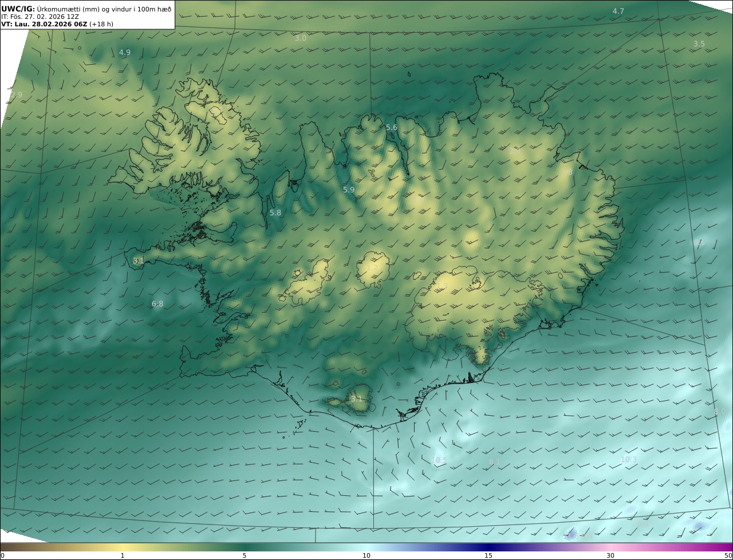Click the 6.8 value label
The image size is (733, 560).
pos(157,304)
